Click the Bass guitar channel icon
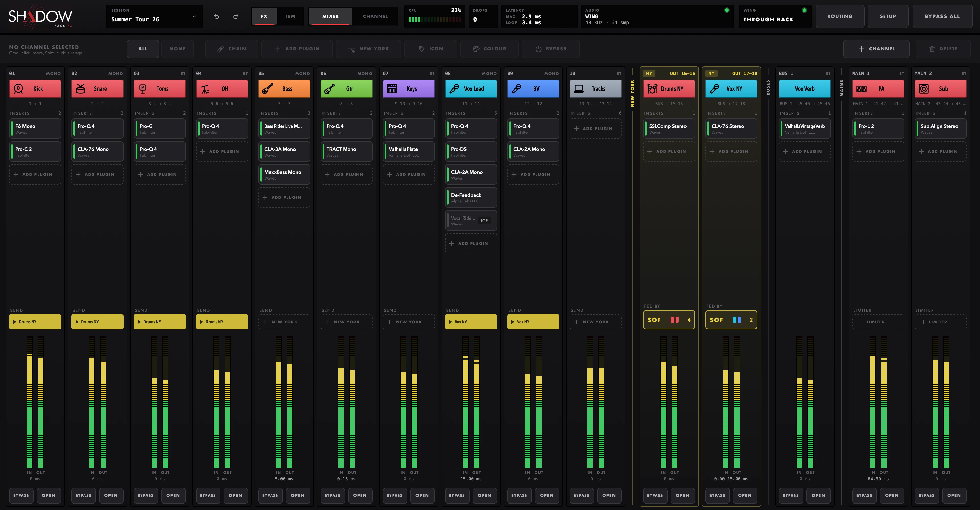This screenshot has height=510, width=980. click(x=267, y=89)
